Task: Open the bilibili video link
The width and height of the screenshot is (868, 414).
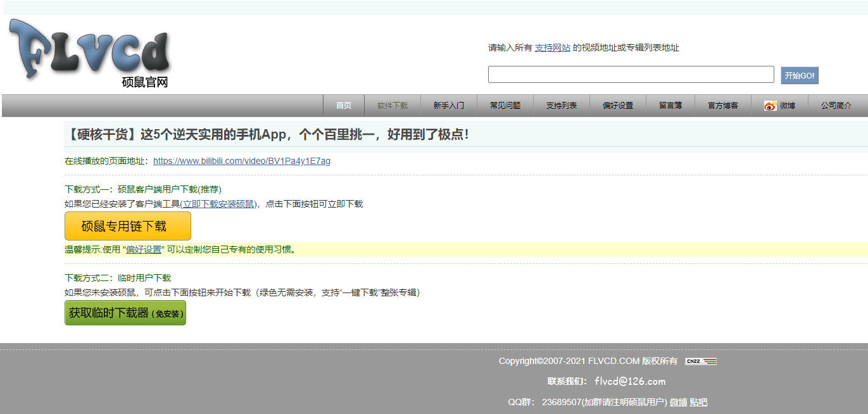Action: click(241, 161)
